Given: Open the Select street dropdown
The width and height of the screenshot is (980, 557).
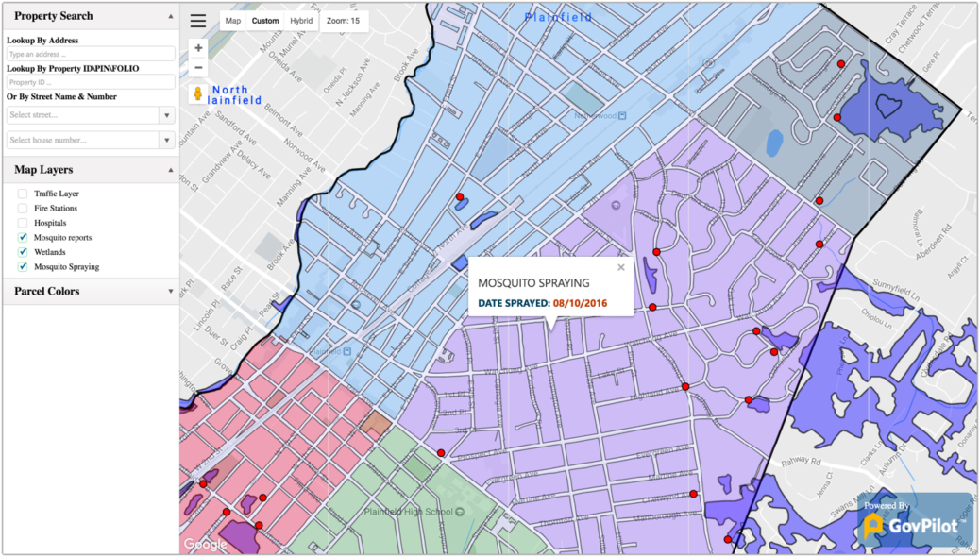Looking at the screenshot, I should 167,115.
